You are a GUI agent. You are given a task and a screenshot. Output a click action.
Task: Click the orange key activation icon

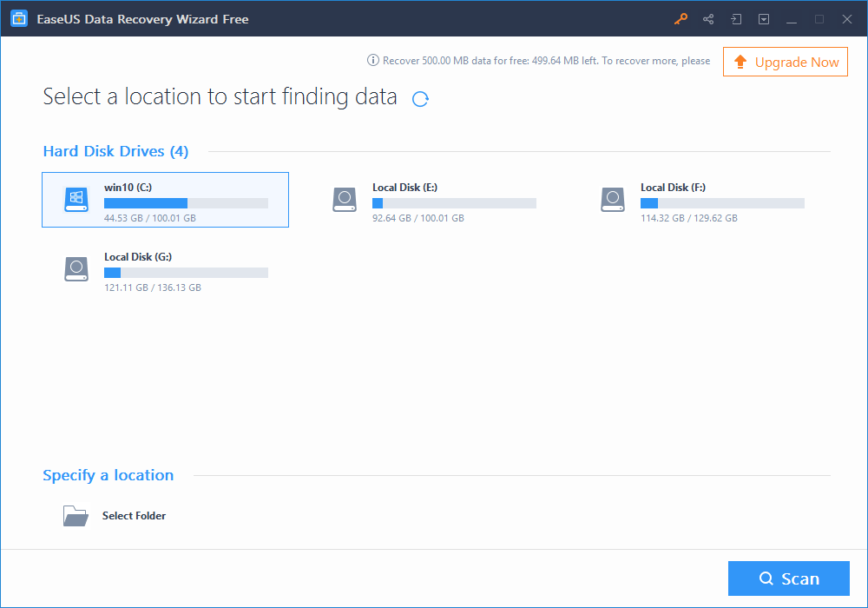[x=681, y=19]
